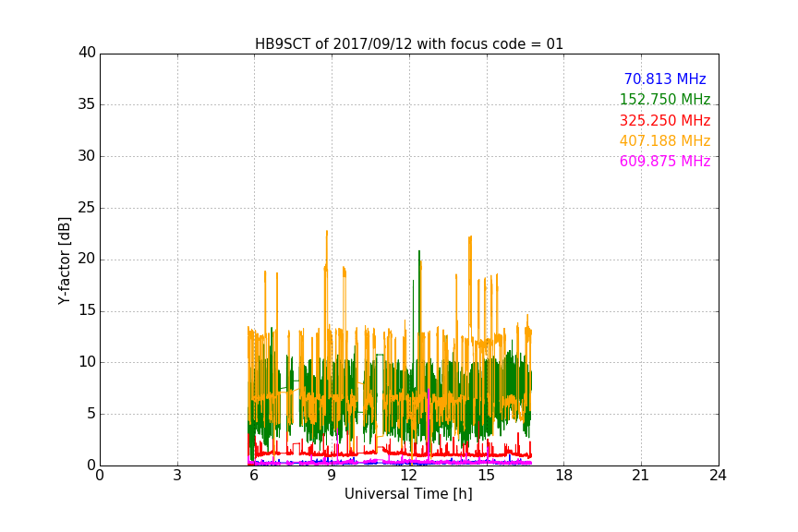
Task: Click the x-axis tick label 18
Action: click(564, 476)
